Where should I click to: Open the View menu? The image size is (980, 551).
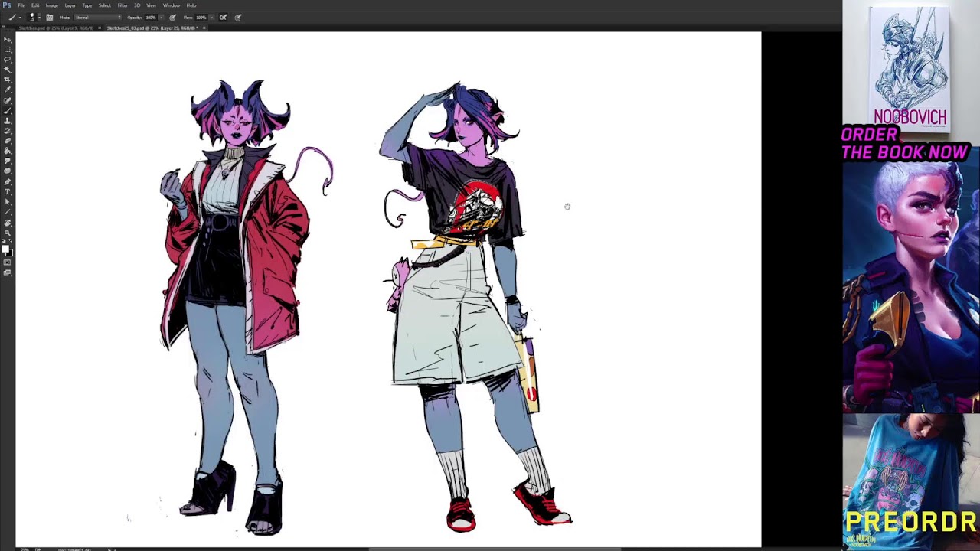coord(151,5)
